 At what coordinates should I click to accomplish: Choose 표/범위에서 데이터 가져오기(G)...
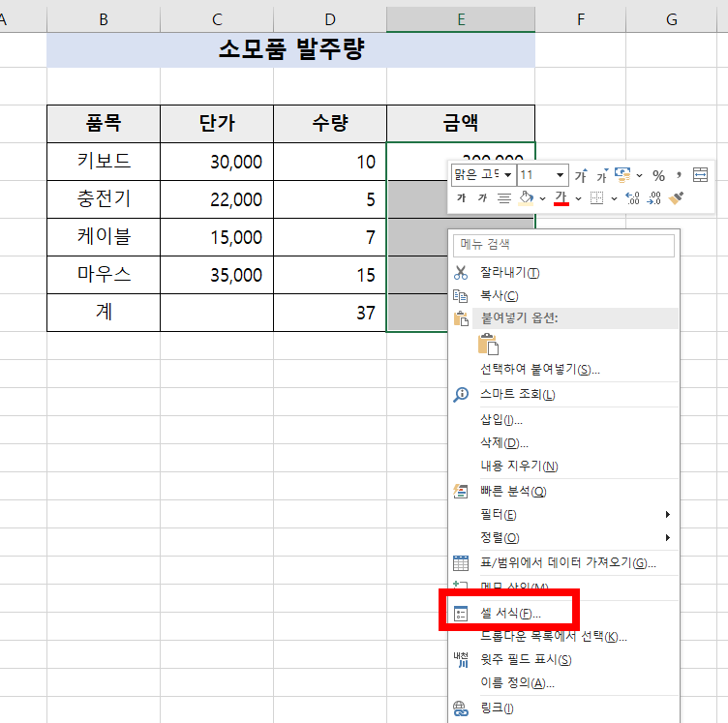563,562
